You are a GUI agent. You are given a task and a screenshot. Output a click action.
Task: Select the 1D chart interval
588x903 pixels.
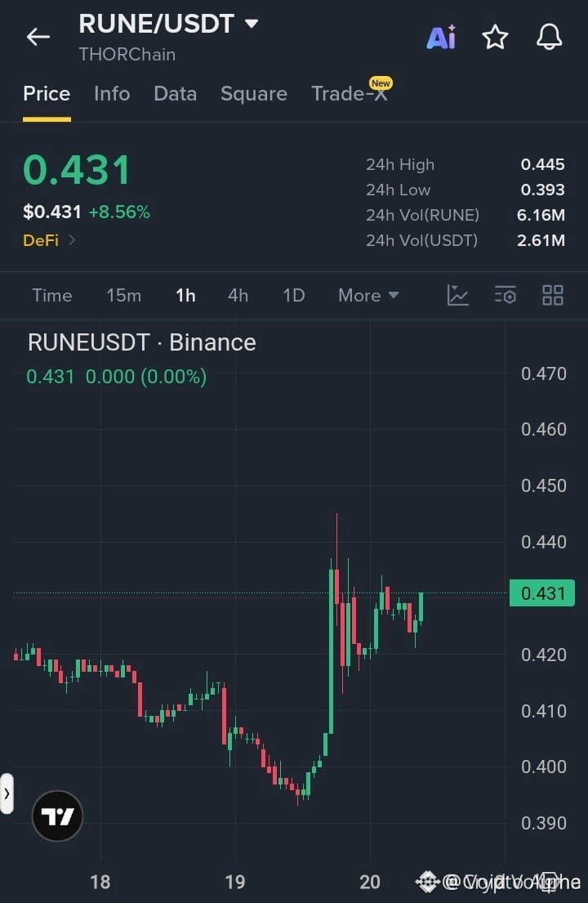click(293, 296)
